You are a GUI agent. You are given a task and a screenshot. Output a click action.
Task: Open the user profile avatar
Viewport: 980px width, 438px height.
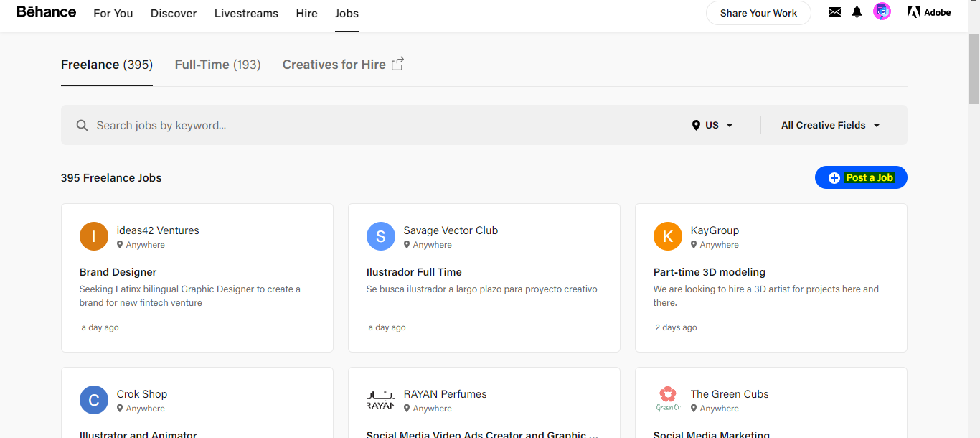(x=882, y=12)
